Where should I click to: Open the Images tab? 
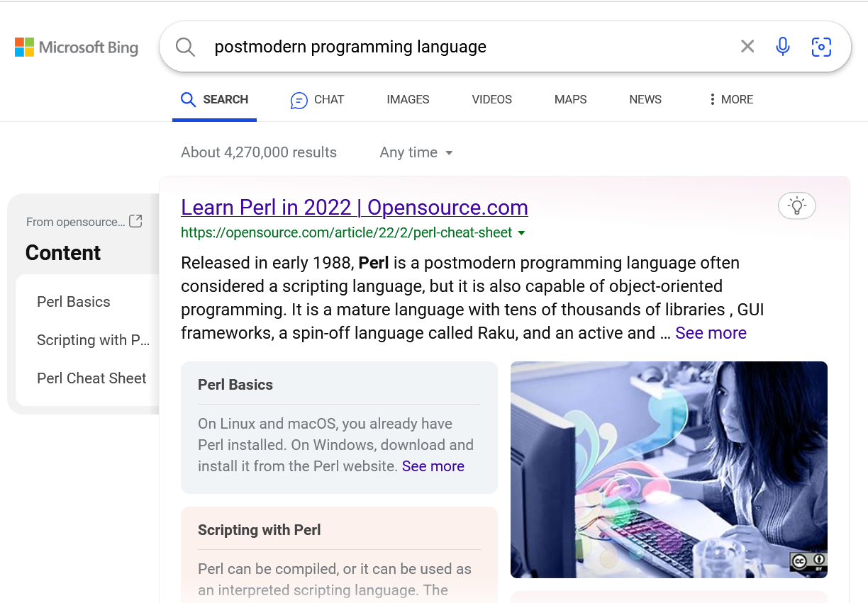[x=408, y=100]
